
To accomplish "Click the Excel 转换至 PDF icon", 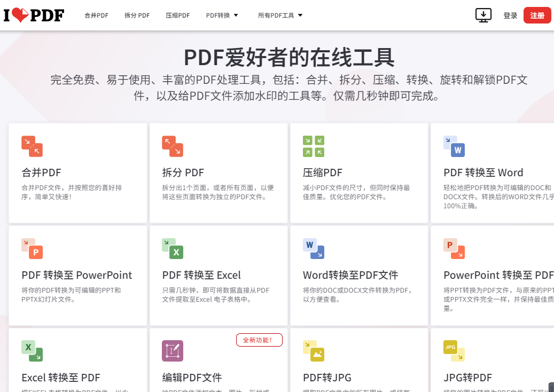I will click(32, 351).
